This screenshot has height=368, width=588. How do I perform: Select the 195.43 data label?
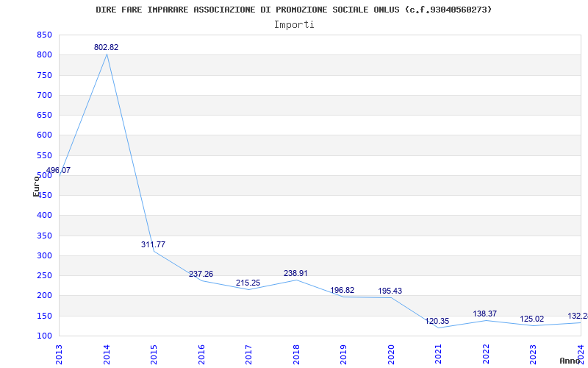[390, 291]
